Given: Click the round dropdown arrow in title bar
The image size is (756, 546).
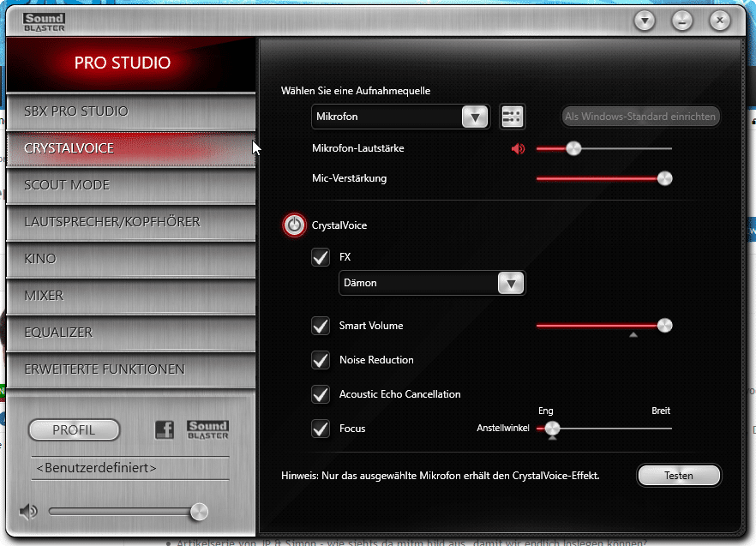Looking at the screenshot, I should click(x=645, y=21).
